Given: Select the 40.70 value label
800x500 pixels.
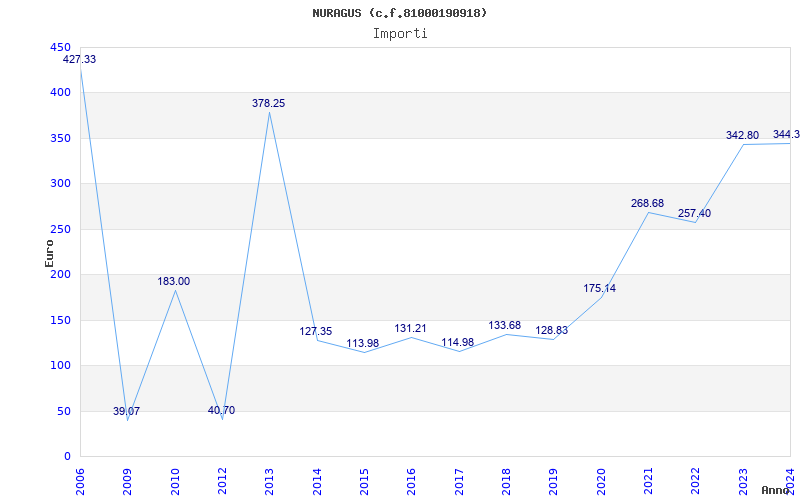Looking at the screenshot, I should click(221, 410).
